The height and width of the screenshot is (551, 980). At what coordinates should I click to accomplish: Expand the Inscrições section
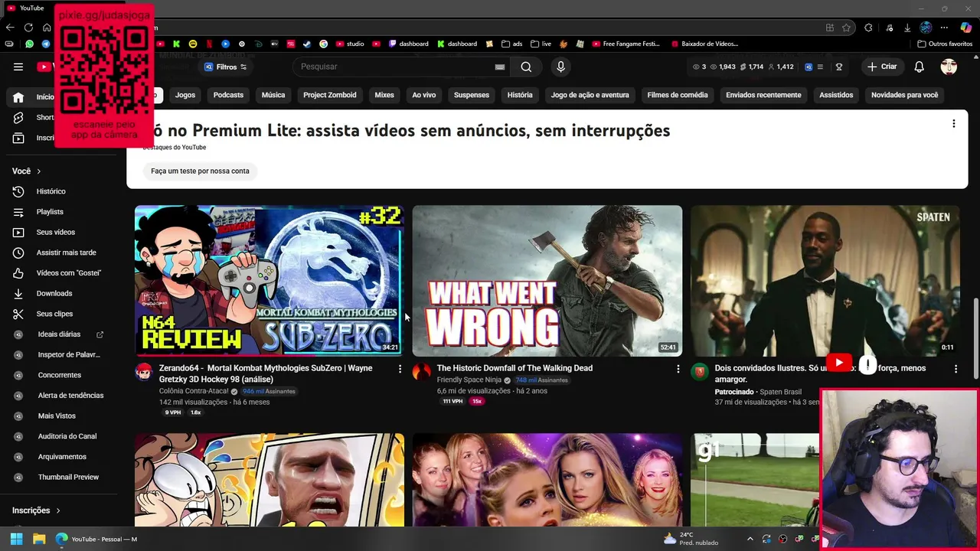pyautogui.click(x=36, y=510)
